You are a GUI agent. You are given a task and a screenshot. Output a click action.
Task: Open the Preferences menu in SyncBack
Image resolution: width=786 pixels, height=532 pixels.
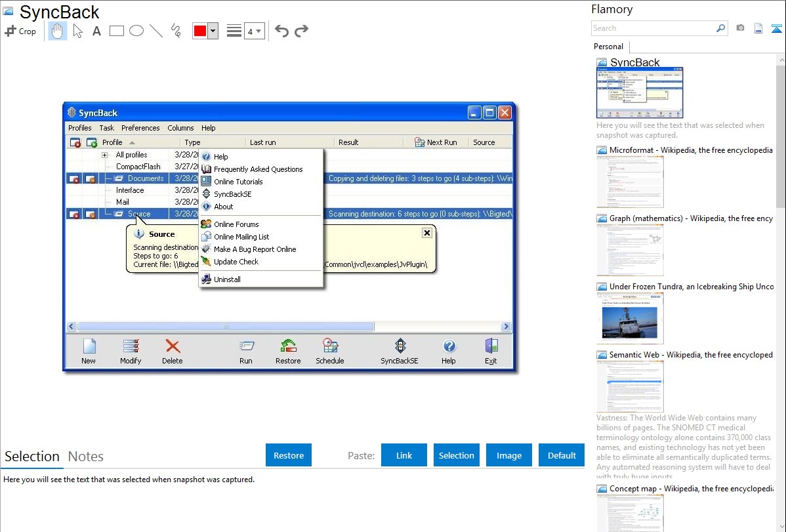pos(140,128)
